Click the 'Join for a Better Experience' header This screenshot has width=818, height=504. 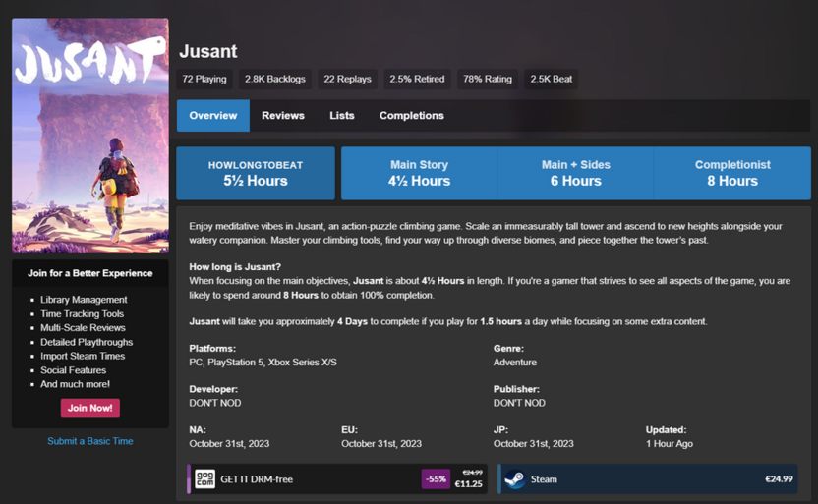90,273
